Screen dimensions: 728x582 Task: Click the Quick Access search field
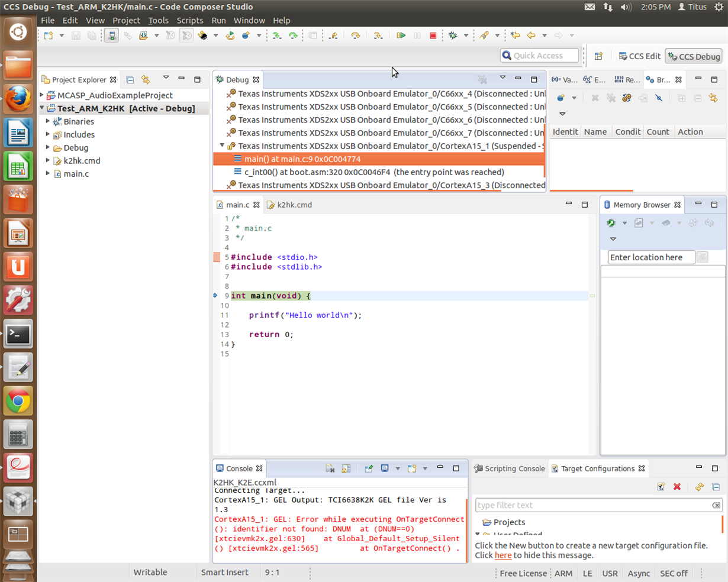point(539,56)
